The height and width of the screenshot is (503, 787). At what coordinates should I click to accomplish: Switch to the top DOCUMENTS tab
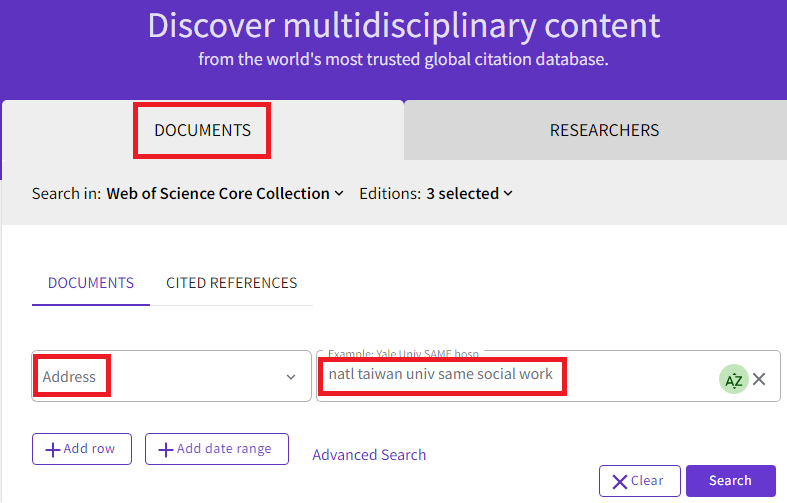[202, 131]
